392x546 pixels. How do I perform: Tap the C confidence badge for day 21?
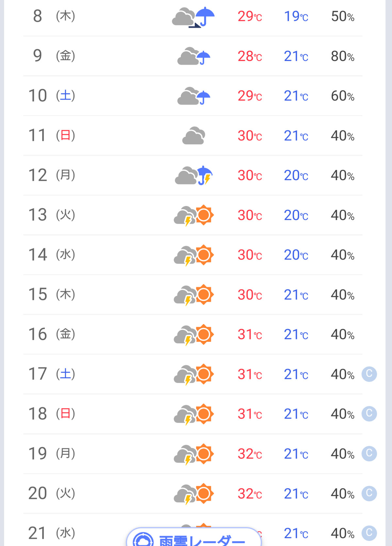(369, 533)
